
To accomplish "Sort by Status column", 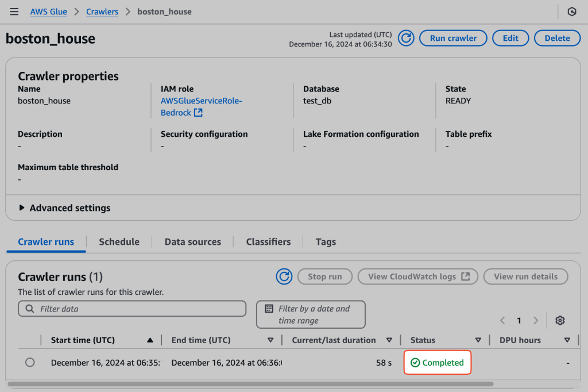I will (x=478, y=340).
